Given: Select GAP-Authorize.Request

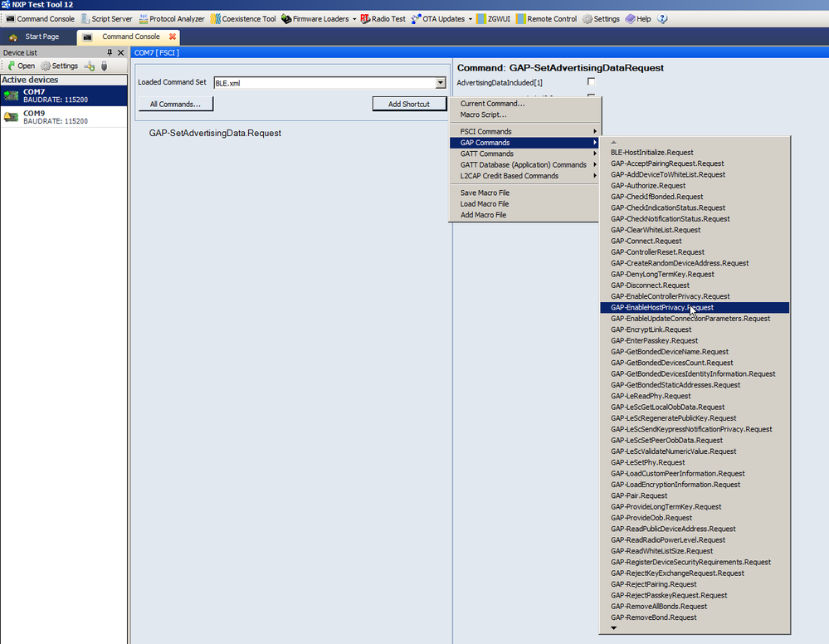Looking at the screenshot, I should (695, 186).
